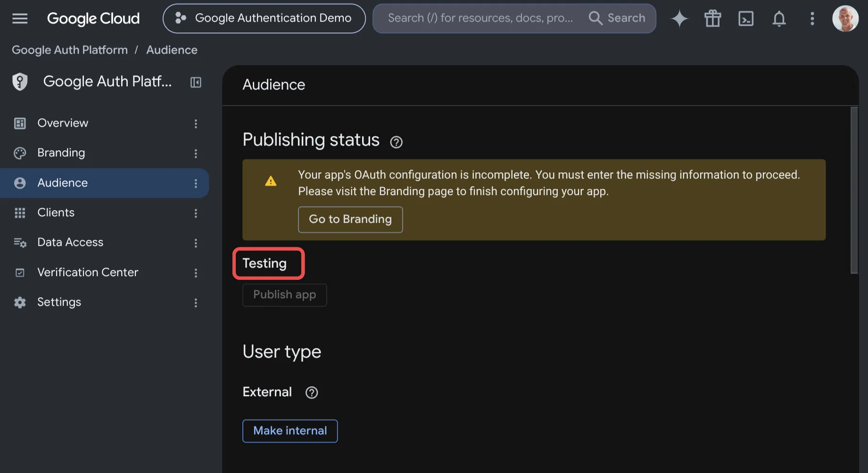Click the External user type label

coord(267,392)
